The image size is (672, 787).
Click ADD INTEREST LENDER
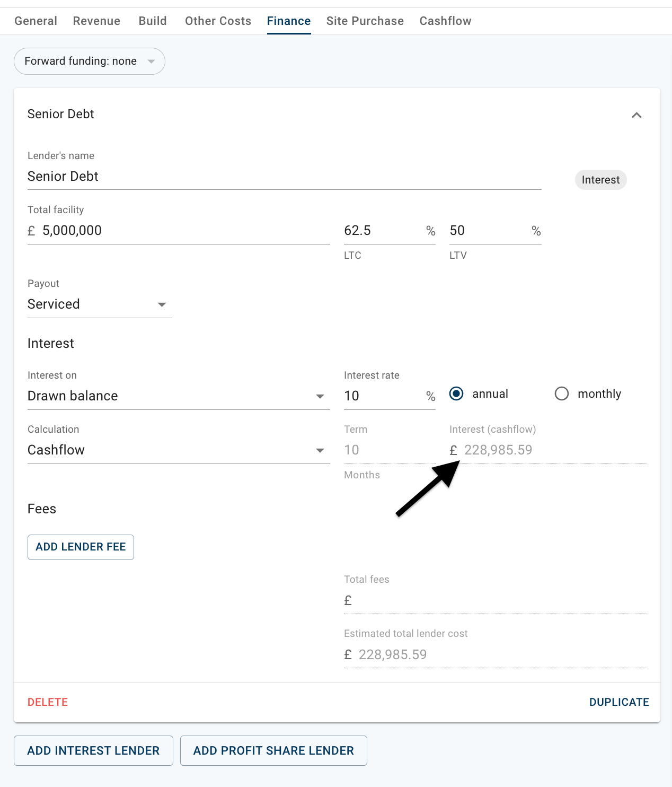coord(93,750)
